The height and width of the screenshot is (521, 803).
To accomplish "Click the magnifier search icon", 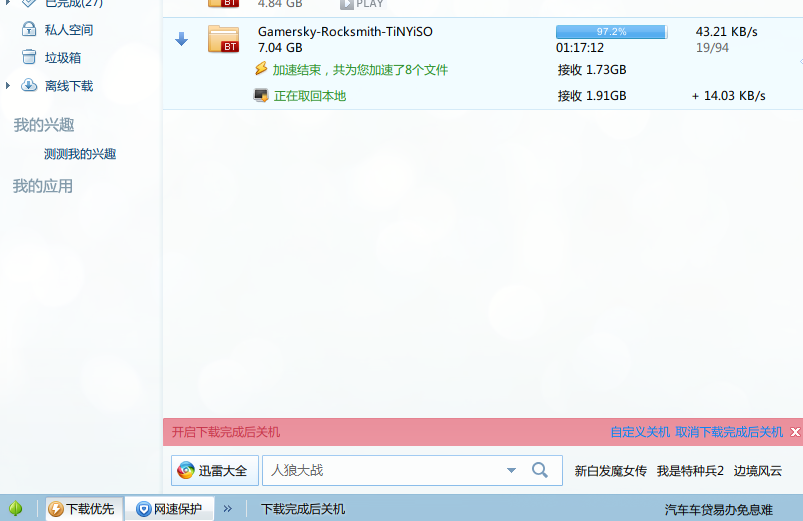I will [x=540, y=470].
